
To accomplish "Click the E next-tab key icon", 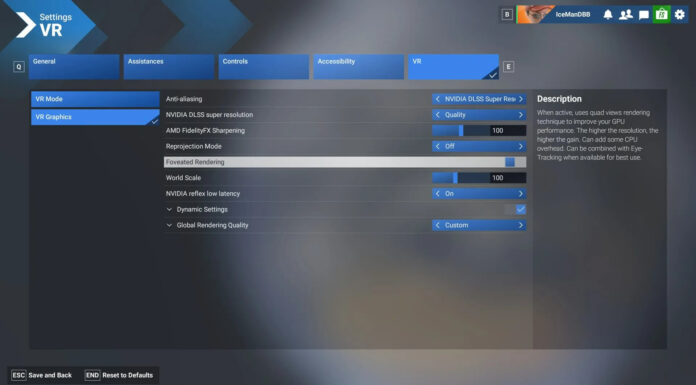I will tap(508, 67).
